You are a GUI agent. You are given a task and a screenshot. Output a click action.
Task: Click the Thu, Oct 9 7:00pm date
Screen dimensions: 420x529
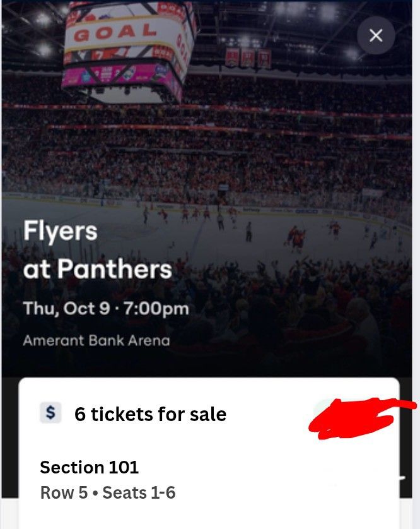[x=105, y=309]
